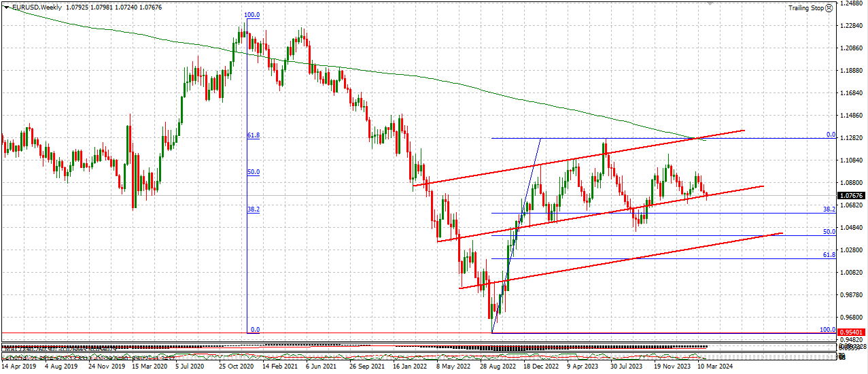Click the chart shift triangle marker at top
Image resolution: width=868 pixels, height=374 pixels.
(712, 3)
